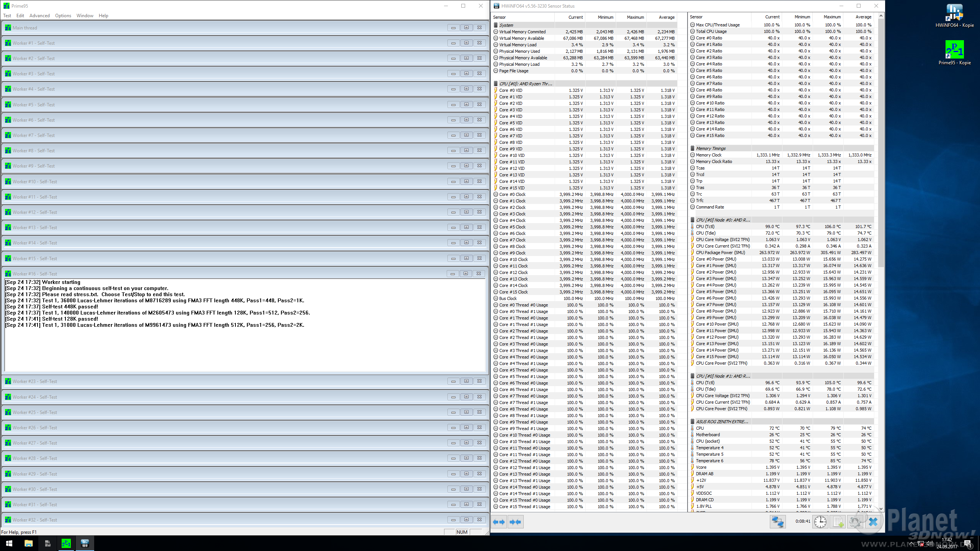Open the Prime95 Options menu
Viewport: 980px width, 551px height.
pos(63,16)
